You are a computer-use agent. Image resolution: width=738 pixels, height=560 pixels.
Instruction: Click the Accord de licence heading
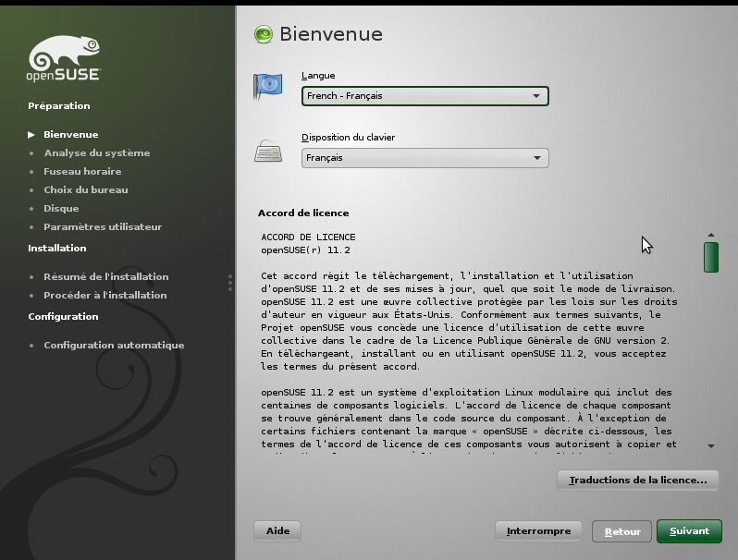303,213
